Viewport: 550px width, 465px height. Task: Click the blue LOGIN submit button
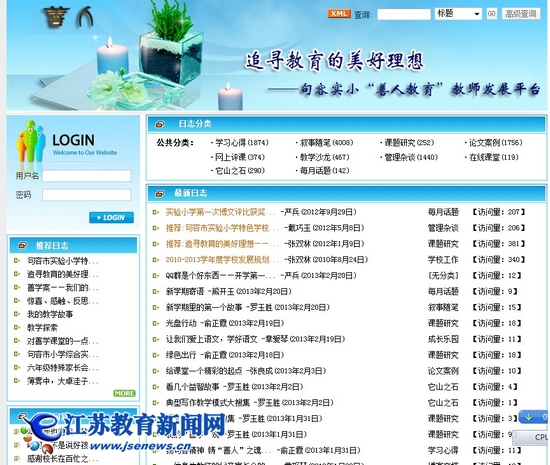click(111, 217)
